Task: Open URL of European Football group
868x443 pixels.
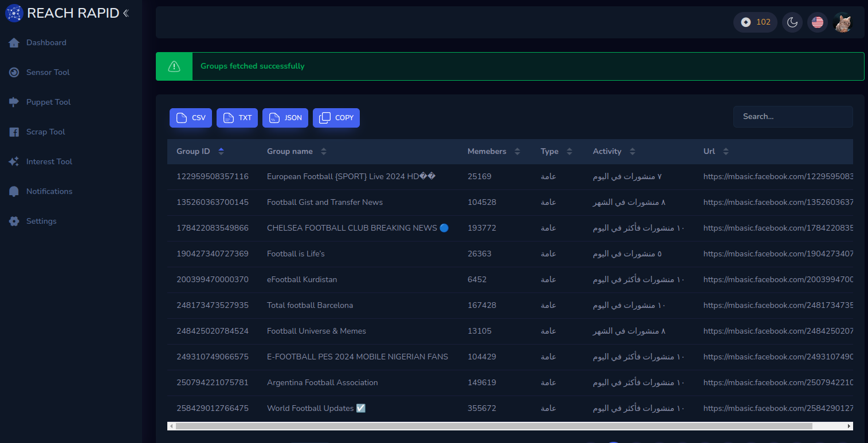Action: pos(778,176)
